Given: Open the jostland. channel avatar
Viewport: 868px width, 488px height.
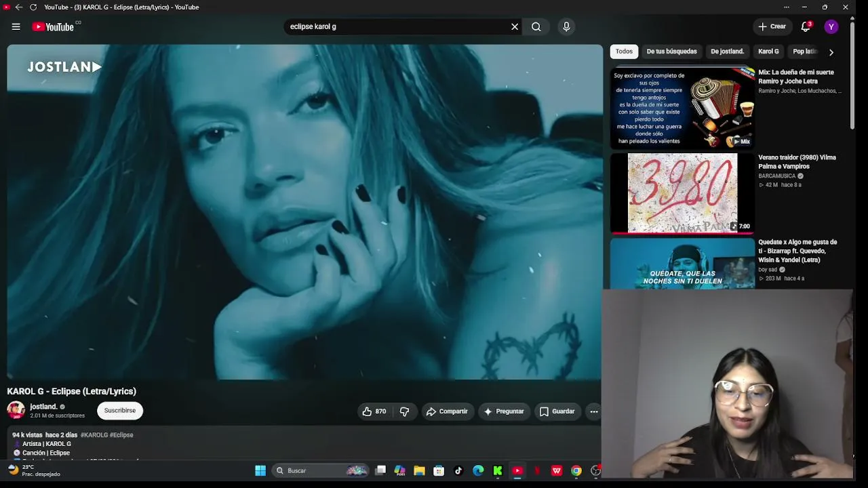Looking at the screenshot, I should (x=16, y=410).
